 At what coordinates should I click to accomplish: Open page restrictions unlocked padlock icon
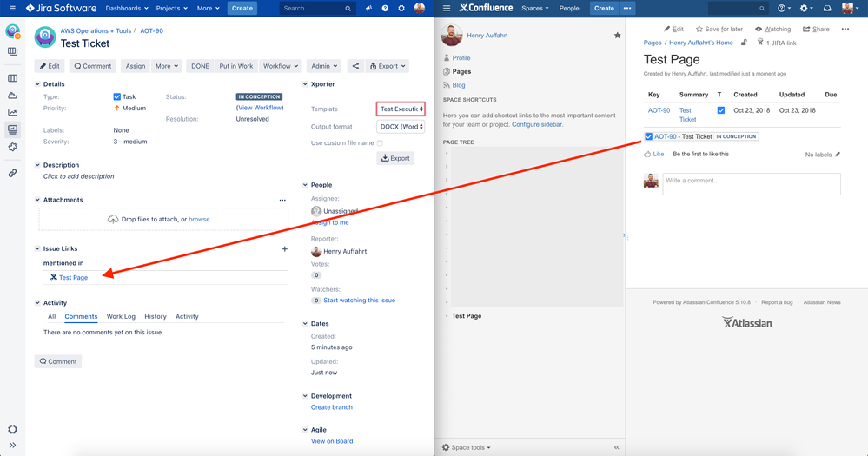pyautogui.click(x=744, y=43)
